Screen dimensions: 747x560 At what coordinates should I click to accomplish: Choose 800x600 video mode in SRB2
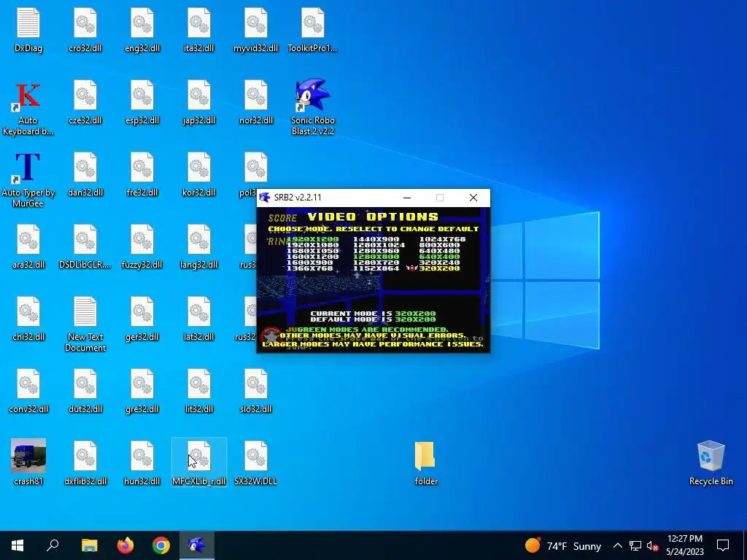439,245
